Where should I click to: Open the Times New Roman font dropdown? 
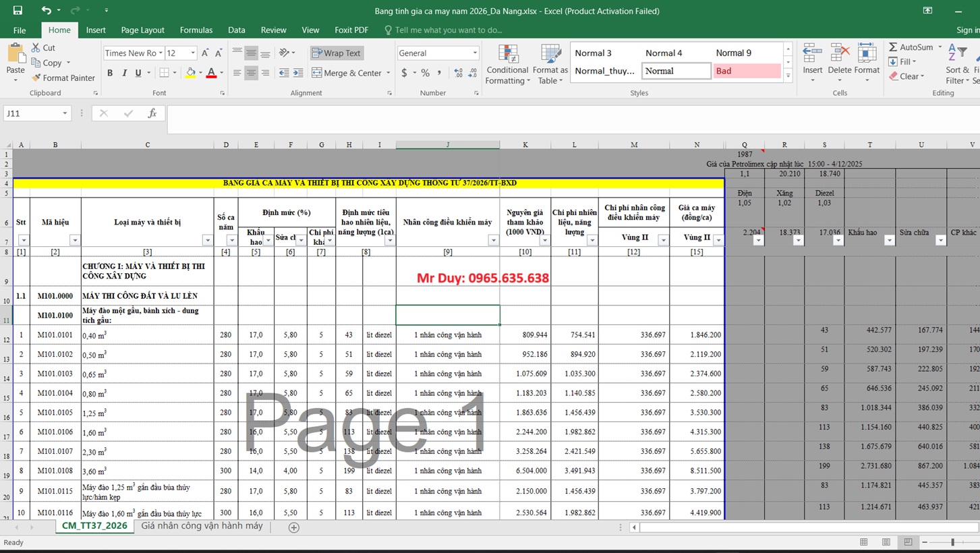click(159, 53)
